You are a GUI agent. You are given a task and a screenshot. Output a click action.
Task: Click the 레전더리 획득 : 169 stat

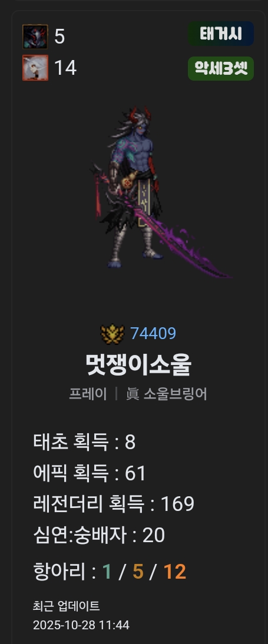pyautogui.click(x=114, y=504)
